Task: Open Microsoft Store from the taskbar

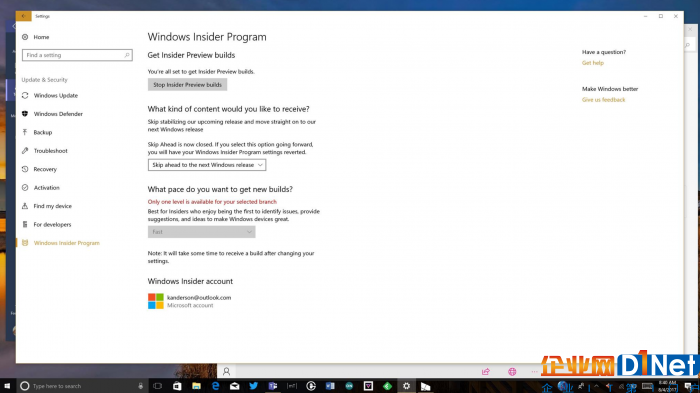Action: coord(177,386)
